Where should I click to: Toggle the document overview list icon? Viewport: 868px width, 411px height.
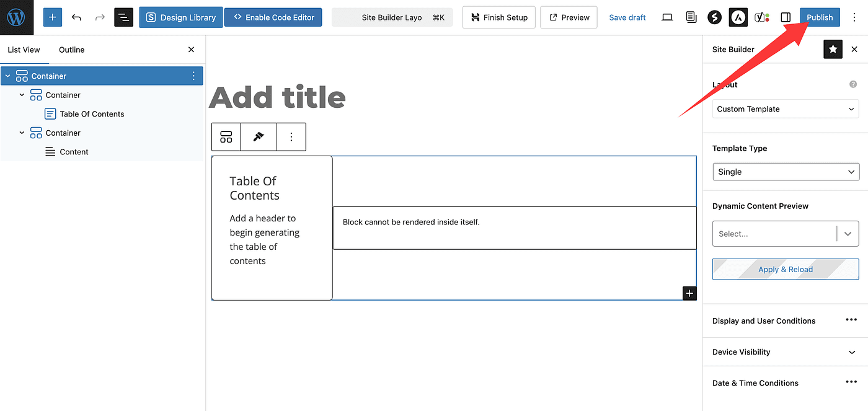tap(123, 17)
